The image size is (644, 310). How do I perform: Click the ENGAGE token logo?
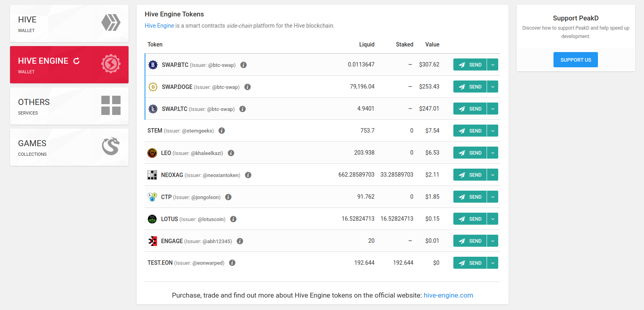(152, 241)
